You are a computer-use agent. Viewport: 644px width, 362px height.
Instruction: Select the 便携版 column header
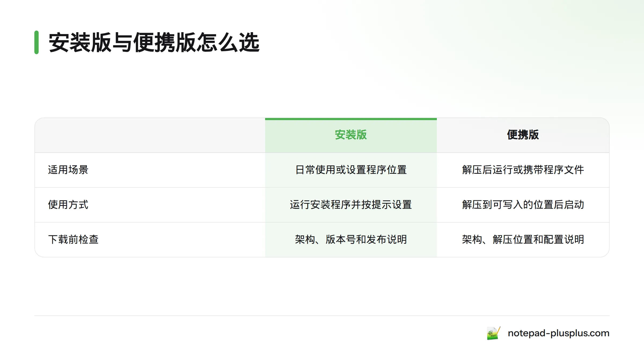523,135
